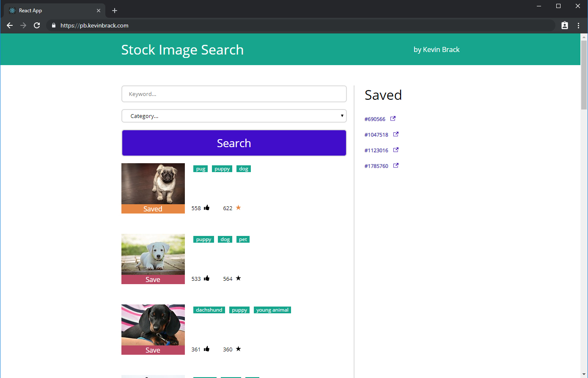Click the 533 likes count
Viewport: 588px width, 378px height.
196,279
